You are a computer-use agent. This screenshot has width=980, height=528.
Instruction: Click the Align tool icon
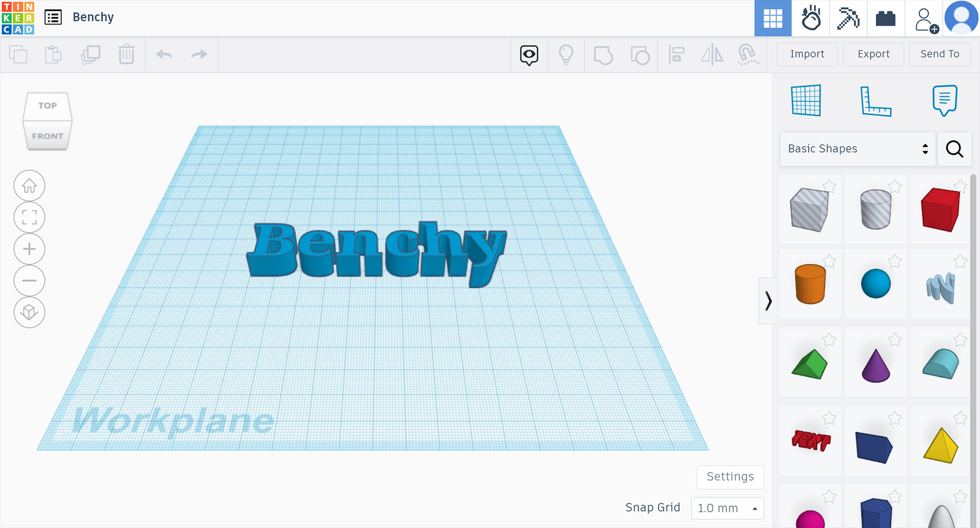tap(676, 55)
